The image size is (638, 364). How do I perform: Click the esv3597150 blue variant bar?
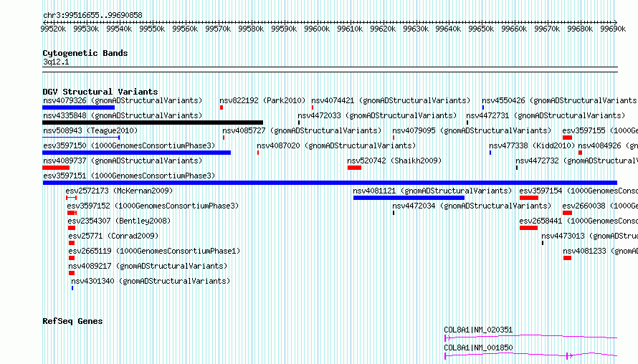137,153
